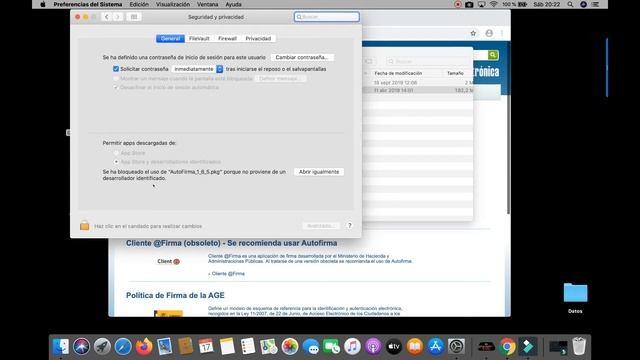Click green search button on website
The width and height of the screenshot is (640, 360).
click(493, 55)
